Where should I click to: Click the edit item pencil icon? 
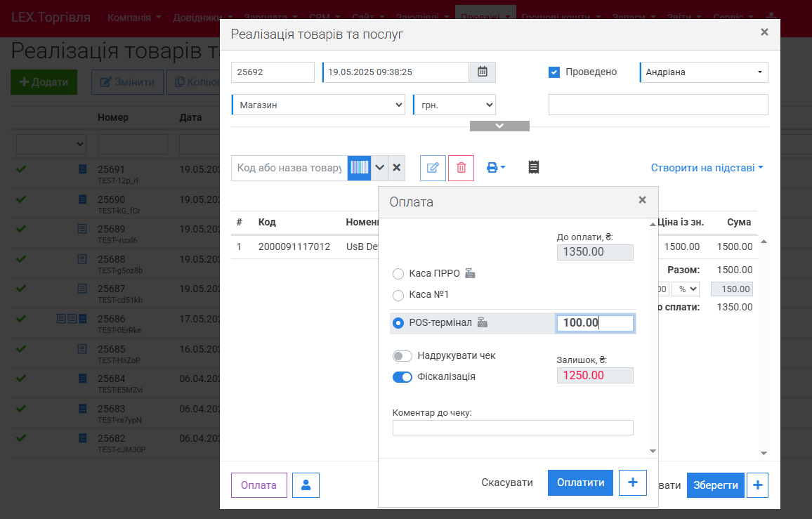[x=433, y=168]
